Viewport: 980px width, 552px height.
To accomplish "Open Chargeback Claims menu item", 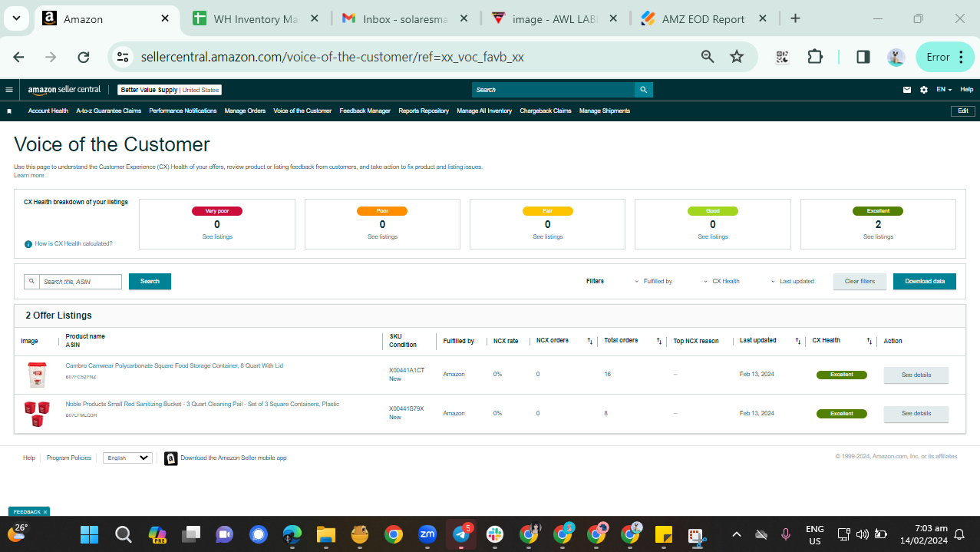I will point(546,111).
